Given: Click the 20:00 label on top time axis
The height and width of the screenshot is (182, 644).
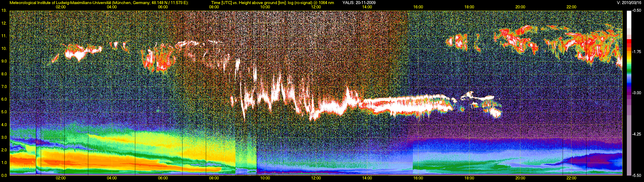Looking at the screenshot, I should (x=520, y=7).
